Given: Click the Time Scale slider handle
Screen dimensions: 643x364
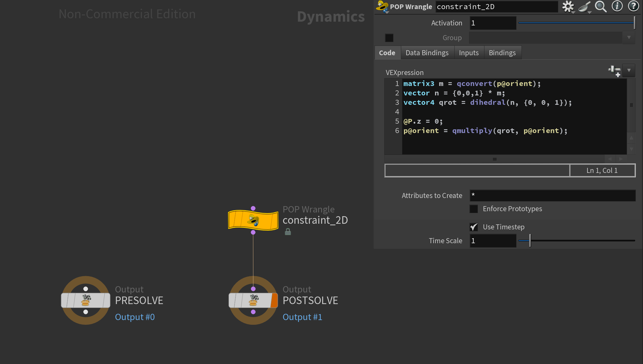Looking at the screenshot, I should 530,241.
